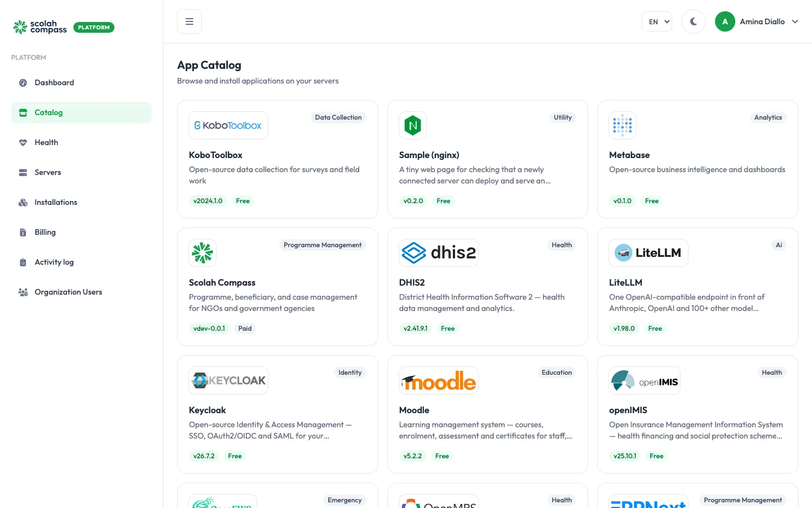Click the Emergency category tag

[345, 500]
